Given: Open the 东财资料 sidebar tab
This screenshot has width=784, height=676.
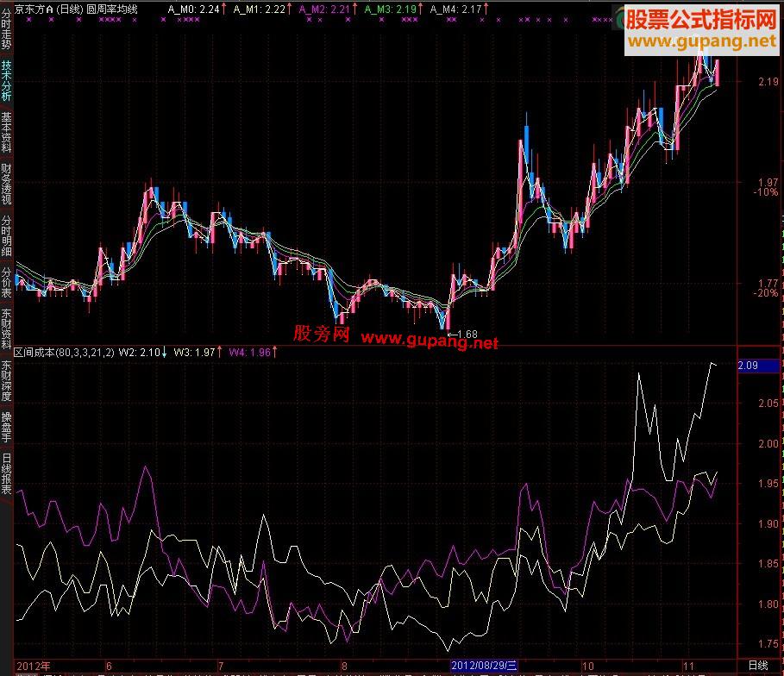Looking at the screenshot, I should [x=6, y=329].
